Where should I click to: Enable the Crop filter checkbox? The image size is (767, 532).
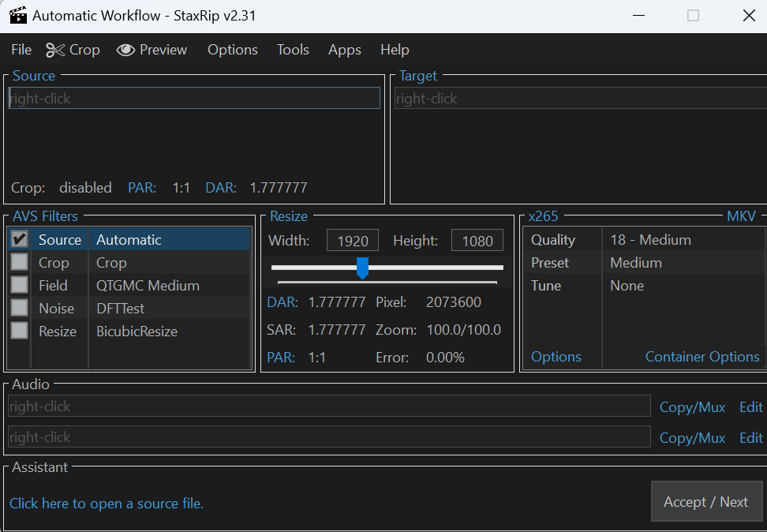pos(20,263)
